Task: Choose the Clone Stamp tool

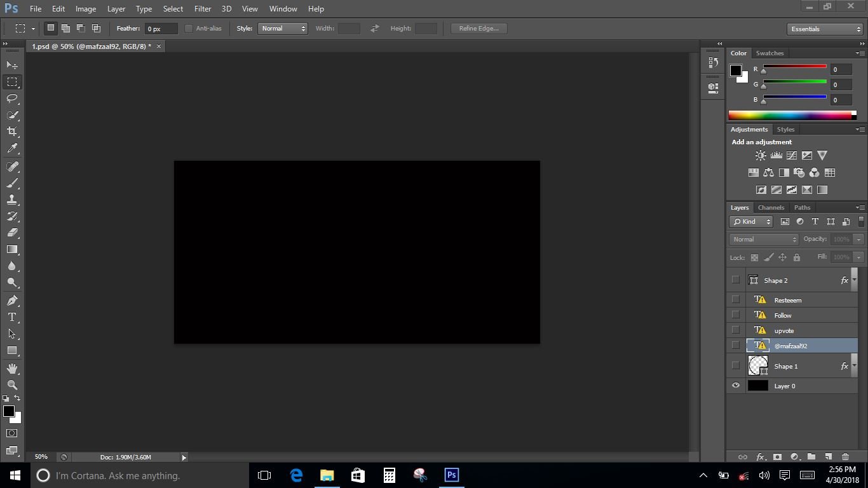Action: point(12,200)
